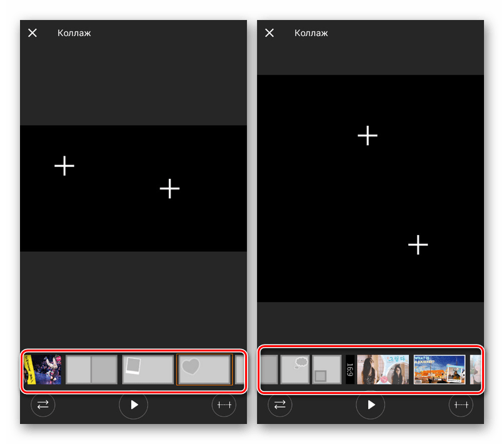The height and width of the screenshot is (444, 504).
Task: Tap the right plus slot in the left collage
Action: click(x=169, y=188)
